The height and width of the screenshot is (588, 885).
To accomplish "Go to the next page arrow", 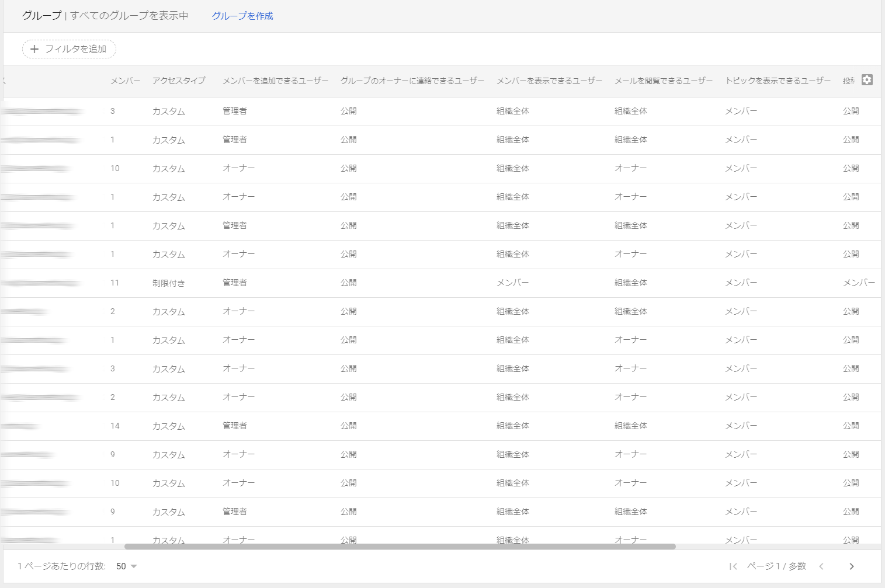I will (x=851, y=566).
